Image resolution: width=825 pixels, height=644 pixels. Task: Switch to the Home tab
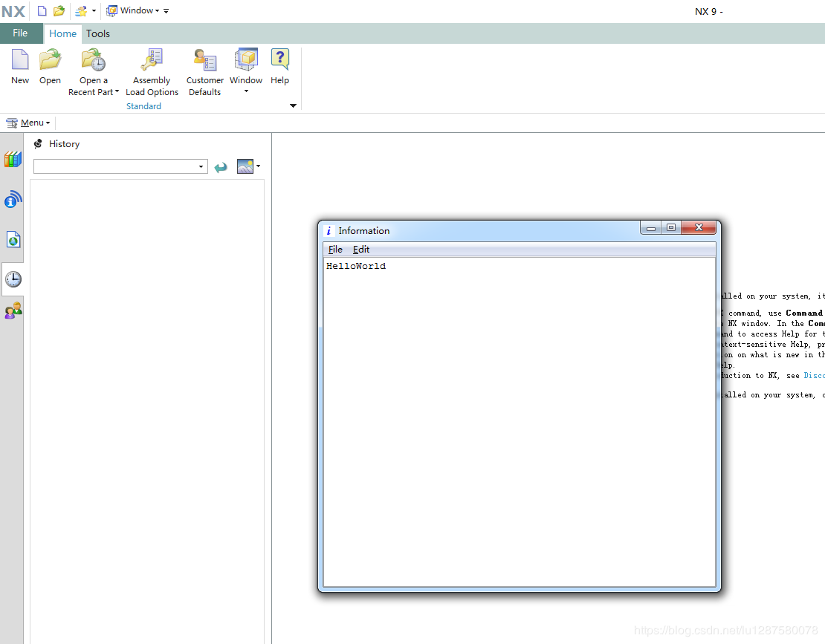click(62, 33)
